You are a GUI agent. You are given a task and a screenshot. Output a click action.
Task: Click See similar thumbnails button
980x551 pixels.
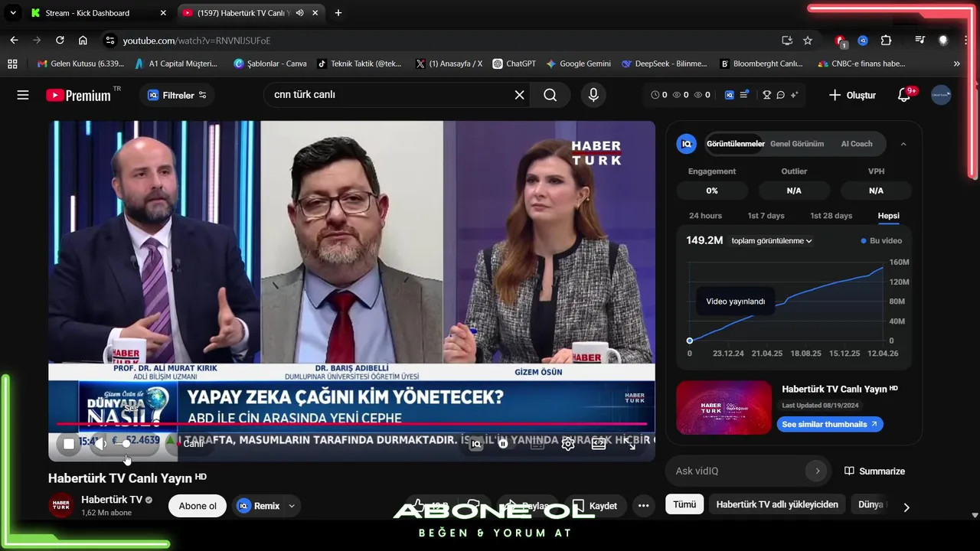[x=830, y=424]
